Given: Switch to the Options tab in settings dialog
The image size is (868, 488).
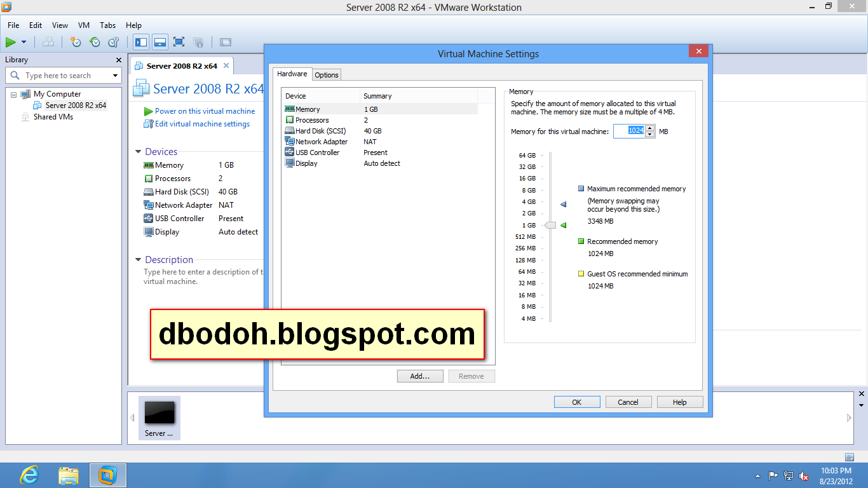Looking at the screenshot, I should (x=327, y=75).
